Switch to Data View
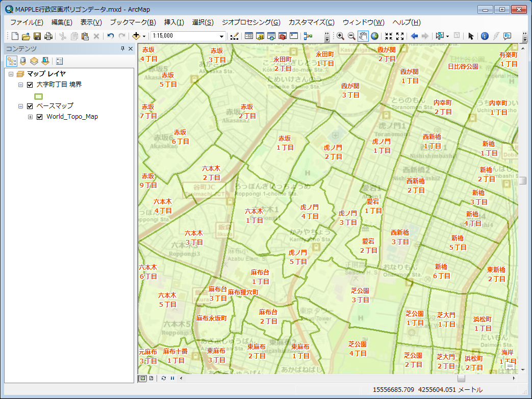The height and width of the screenshot is (399, 532). [143, 378]
